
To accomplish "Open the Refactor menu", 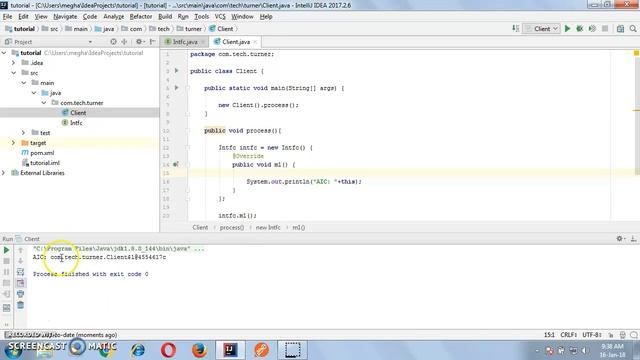I will coord(141,17).
